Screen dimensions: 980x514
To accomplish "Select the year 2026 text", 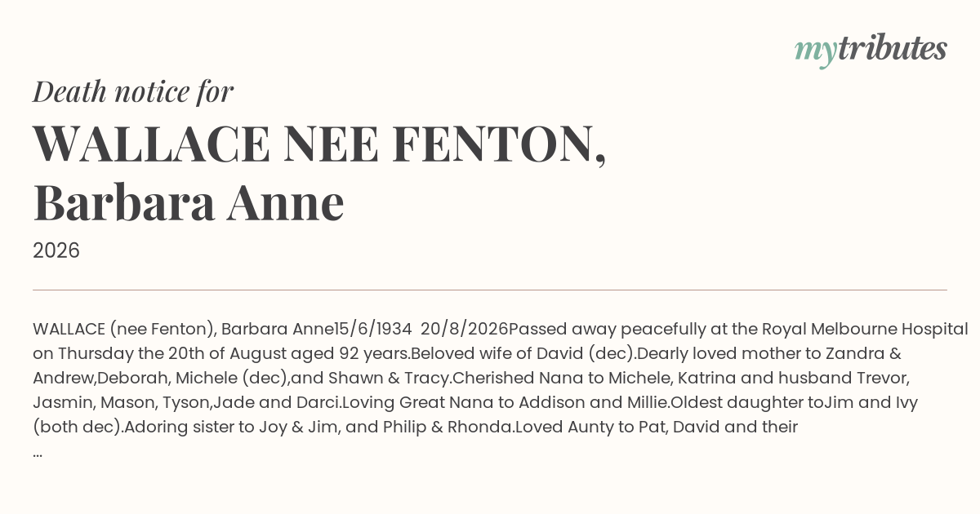I will click(56, 250).
